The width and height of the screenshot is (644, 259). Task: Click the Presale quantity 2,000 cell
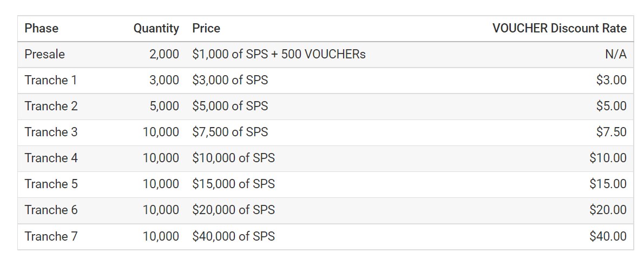[x=165, y=54]
